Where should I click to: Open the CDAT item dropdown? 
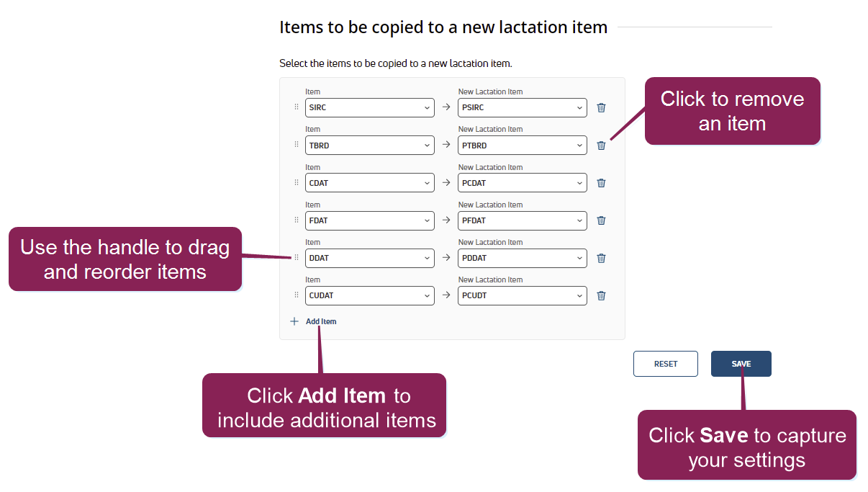tap(369, 183)
